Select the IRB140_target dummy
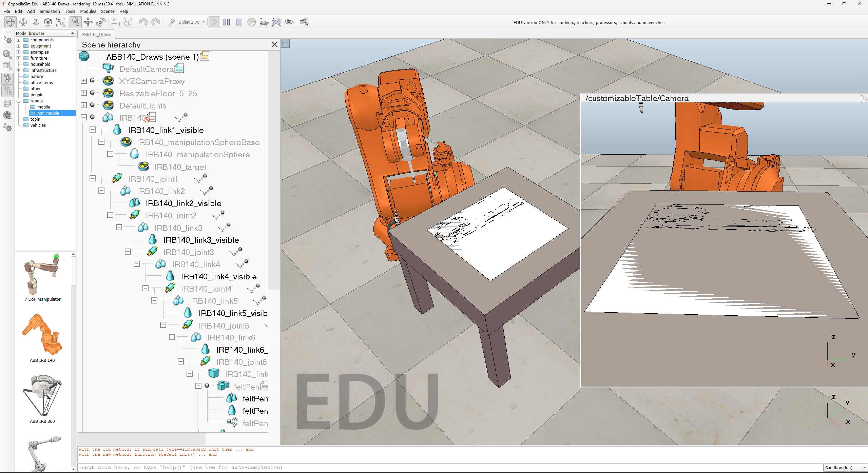Image resolution: width=868 pixels, height=473 pixels. [x=180, y=167]
